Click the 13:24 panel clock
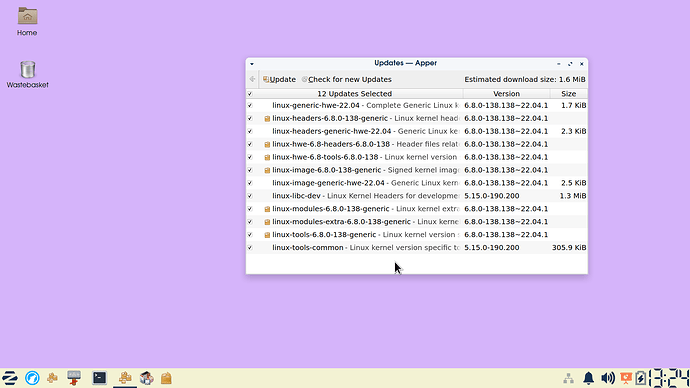The image size is (690, 388). (x=669, y=378)
